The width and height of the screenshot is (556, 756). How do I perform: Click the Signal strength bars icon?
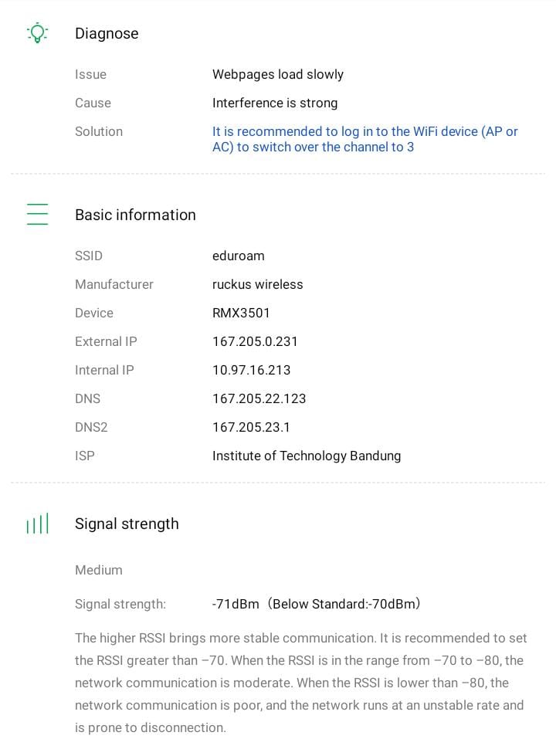37,524
